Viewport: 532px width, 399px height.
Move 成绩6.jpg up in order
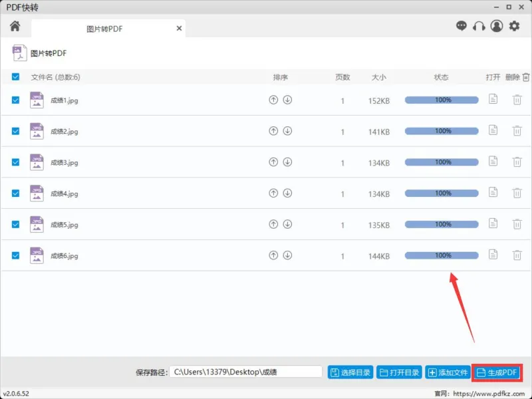(x=273, y=255)
